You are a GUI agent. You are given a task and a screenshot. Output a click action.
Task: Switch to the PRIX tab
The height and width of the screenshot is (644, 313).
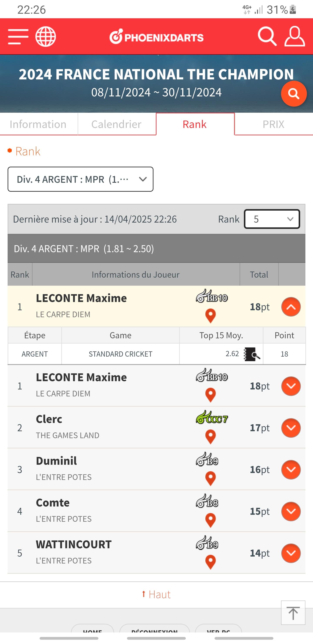(273, 124)
